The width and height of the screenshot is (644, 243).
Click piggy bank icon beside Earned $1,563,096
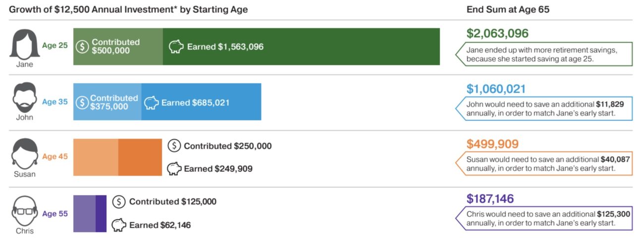pos(176,47)
